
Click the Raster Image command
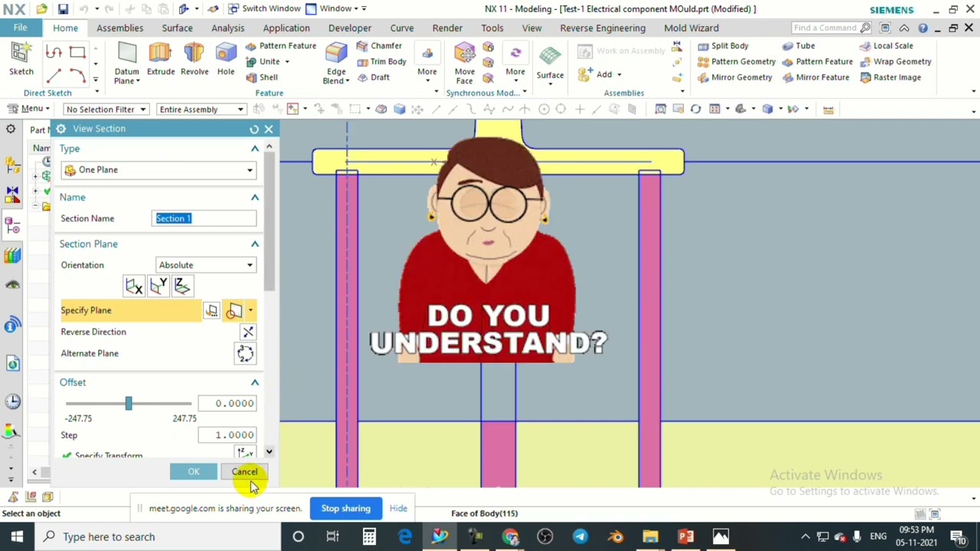tap(890, 77)
